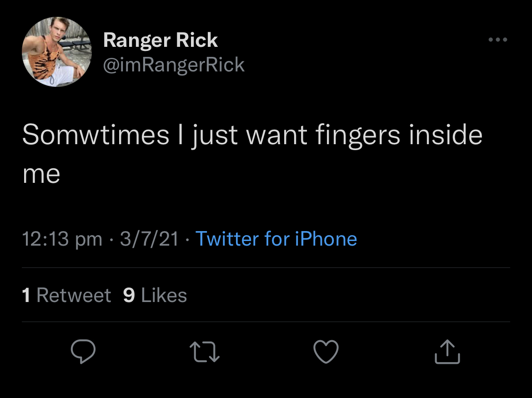Viewport: 532px width, 398px height.
Task: Click the bold retweet count number 1
Action: click(26, 295)
